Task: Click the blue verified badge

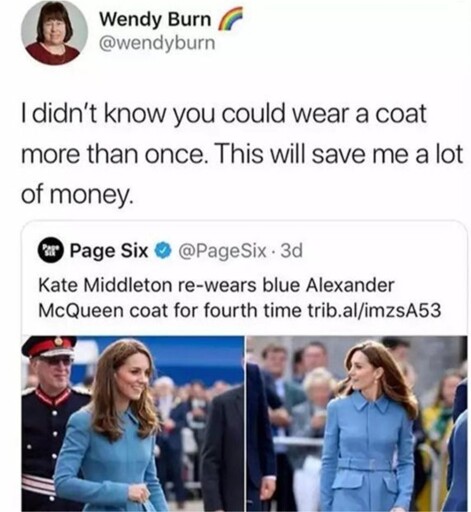Action: (163, 251)
